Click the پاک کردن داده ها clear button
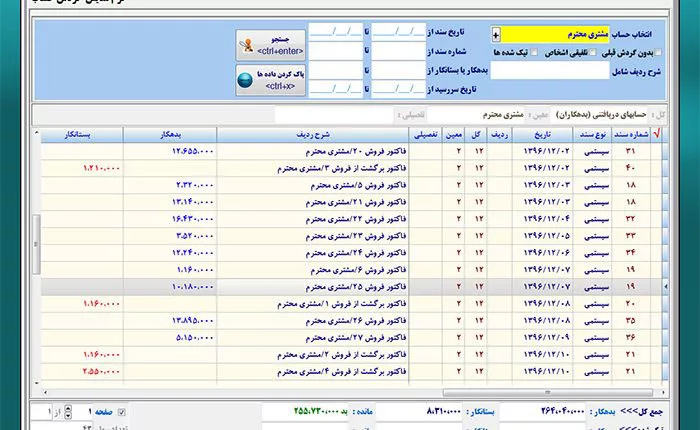700x430 pixels. [271, 80]
